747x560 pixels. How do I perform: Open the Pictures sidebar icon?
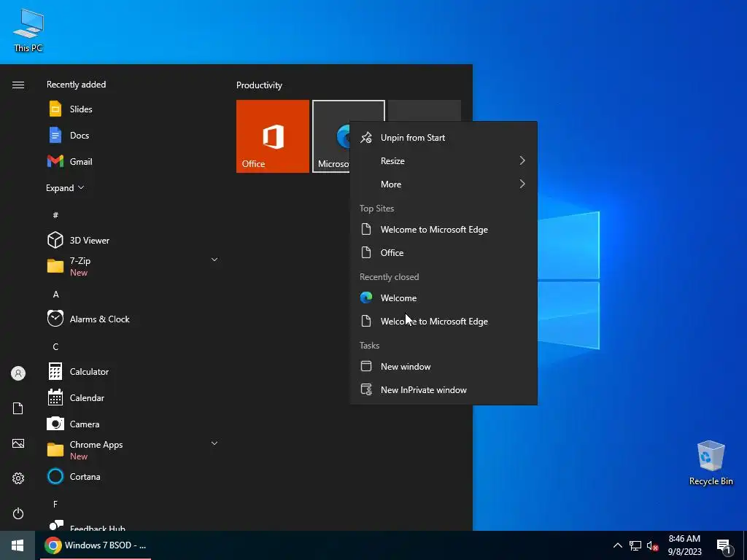(18, 443)
